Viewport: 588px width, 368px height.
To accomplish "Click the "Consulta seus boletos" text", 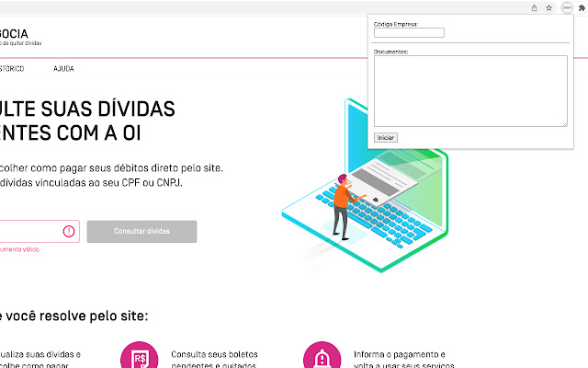I will tap(214, 354).
